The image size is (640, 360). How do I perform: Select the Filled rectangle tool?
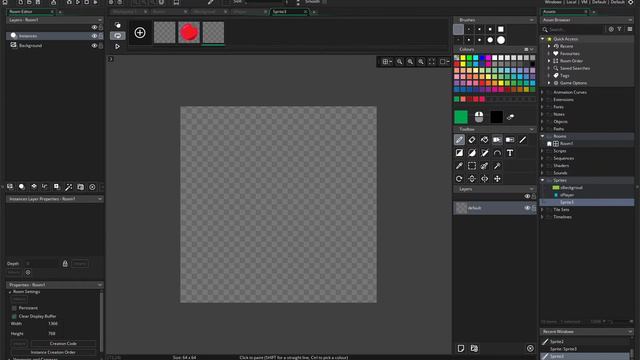459,153
